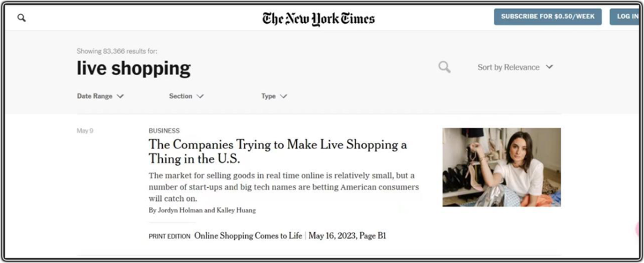Expand the Type filter dropdown
Image resolution: width=644 pixels, height=263 pixels.
coord(274,96)
